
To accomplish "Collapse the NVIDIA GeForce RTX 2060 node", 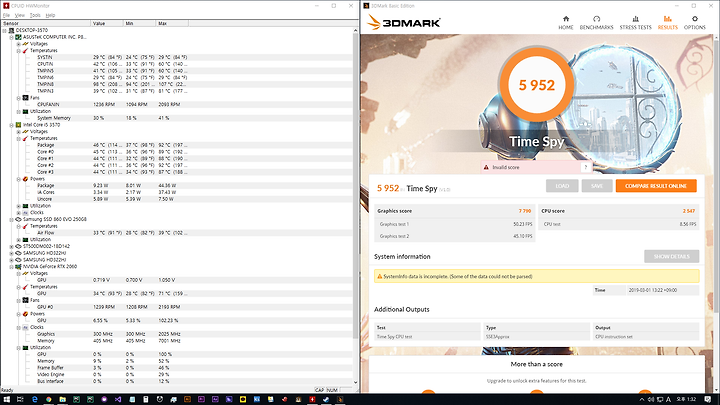I will click(11, 266).
